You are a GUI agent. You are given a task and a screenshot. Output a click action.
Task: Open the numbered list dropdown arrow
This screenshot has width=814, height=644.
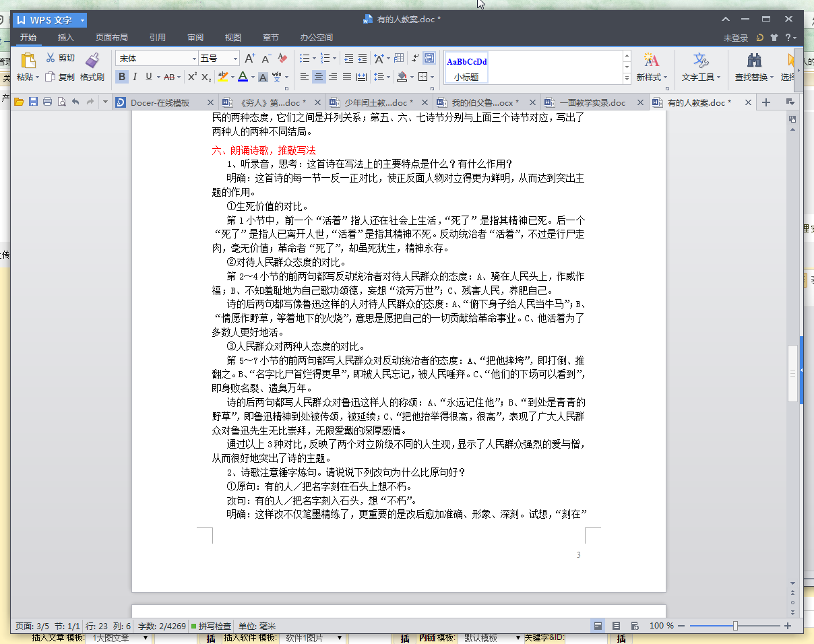point(334,59)
